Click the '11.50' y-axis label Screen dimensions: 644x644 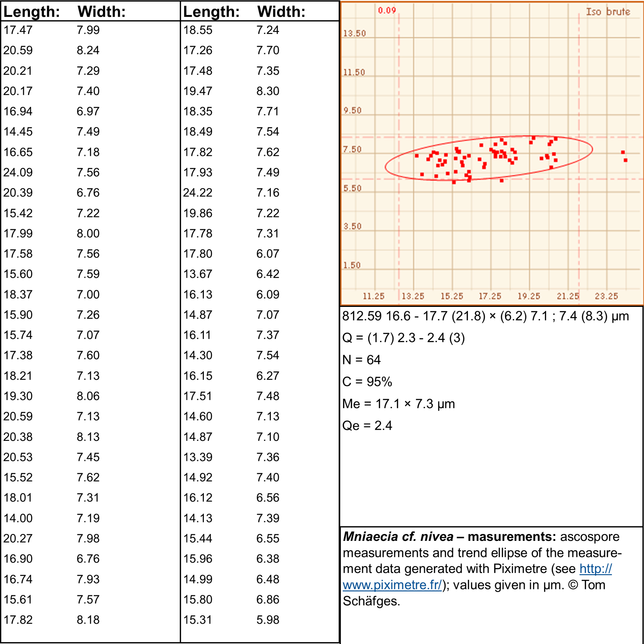354,72
